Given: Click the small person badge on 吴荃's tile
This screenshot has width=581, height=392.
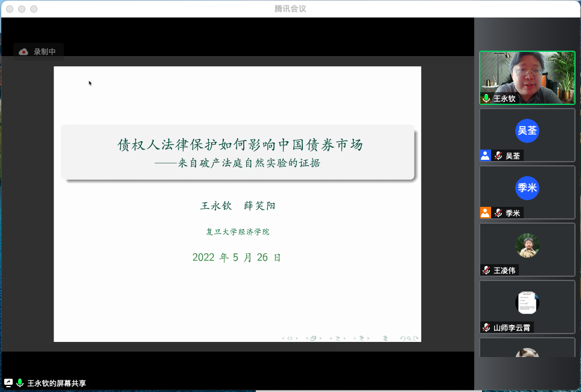Looking at the screenshot, I should coord(486,155).
